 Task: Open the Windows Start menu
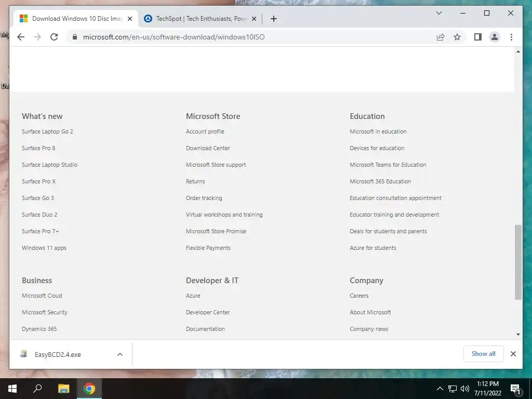pyautogui.click(x=12, y=389)
